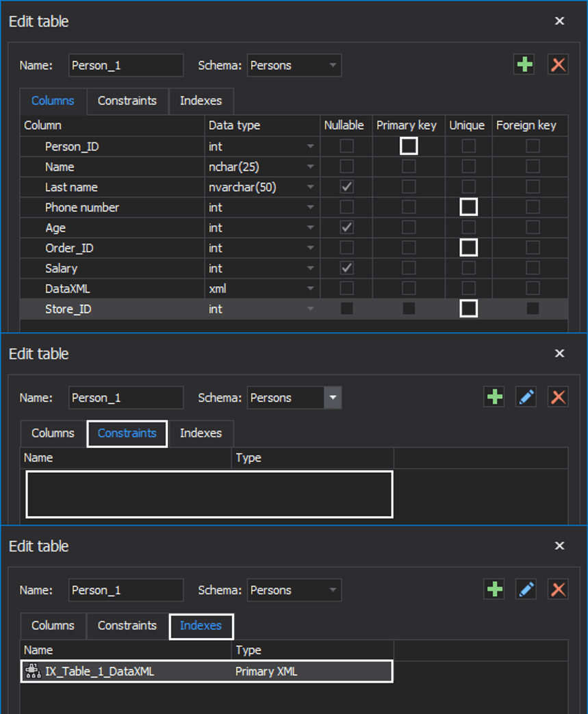Toggle the Unique checkbox for Store_ID
Viewport: 588px width, 714px height.
pos(468,308)
